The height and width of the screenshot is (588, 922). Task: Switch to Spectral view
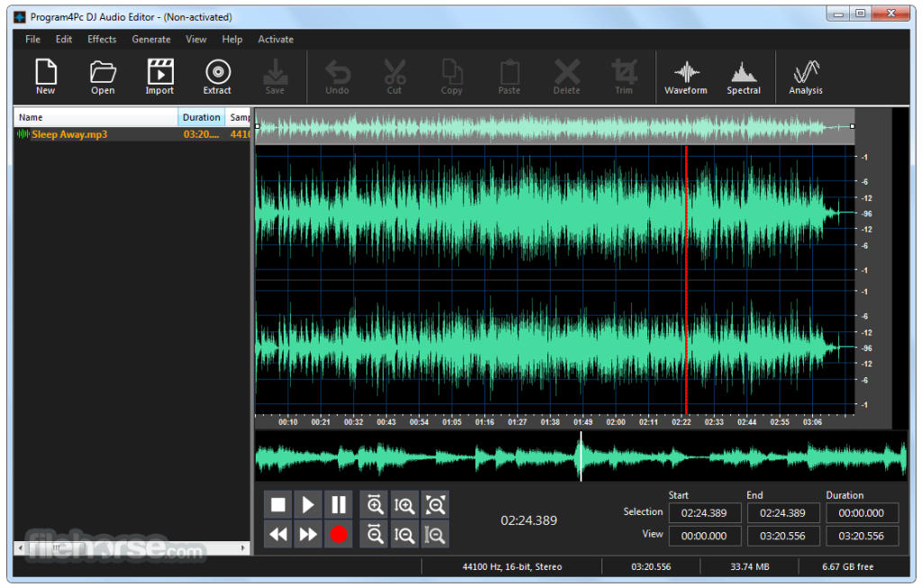coord(744,77)
